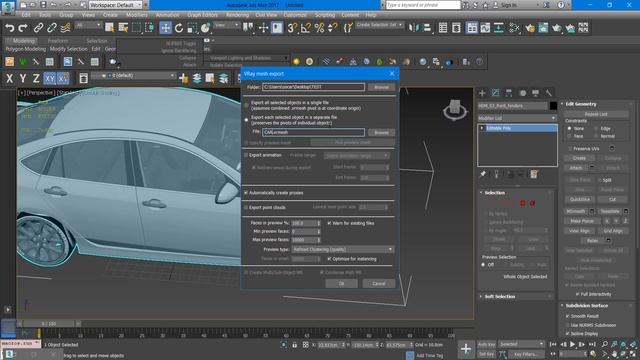Screen dimensions: 640x360
Task: Click the object color swatch beside name
Action: 553,106
